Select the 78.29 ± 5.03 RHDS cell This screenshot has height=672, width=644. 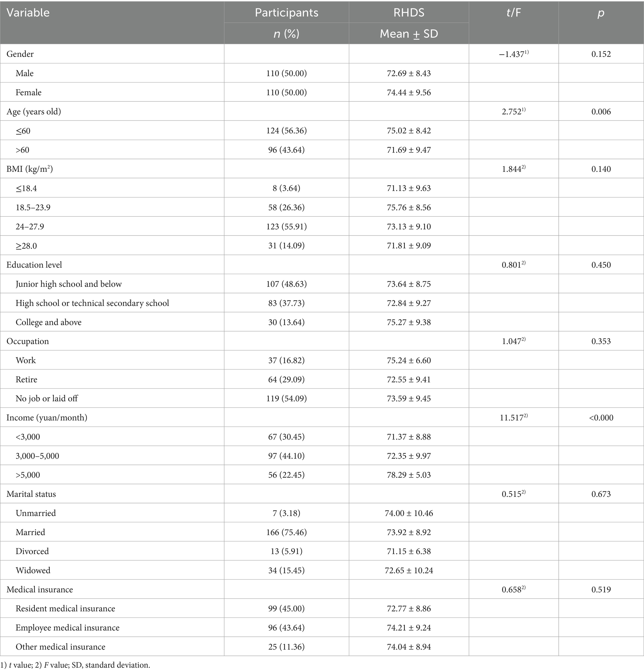pos(409,475)
